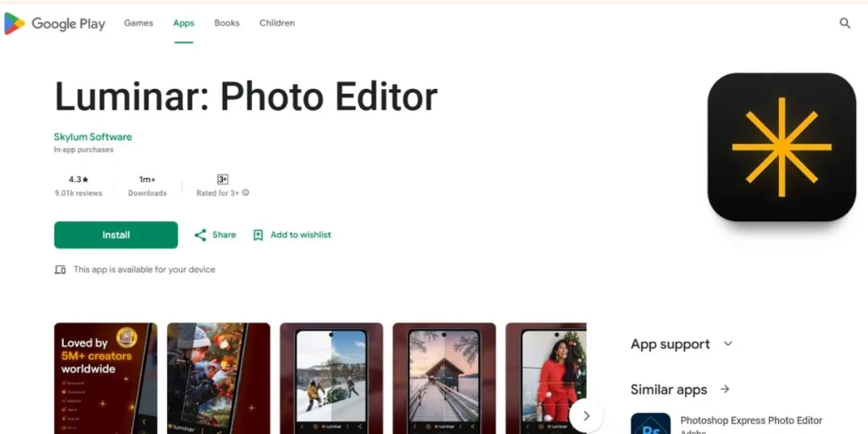Click the 3+ content rating badge
Screen dimensions: 868x434
pyautogui.click(x=223, y=180)
